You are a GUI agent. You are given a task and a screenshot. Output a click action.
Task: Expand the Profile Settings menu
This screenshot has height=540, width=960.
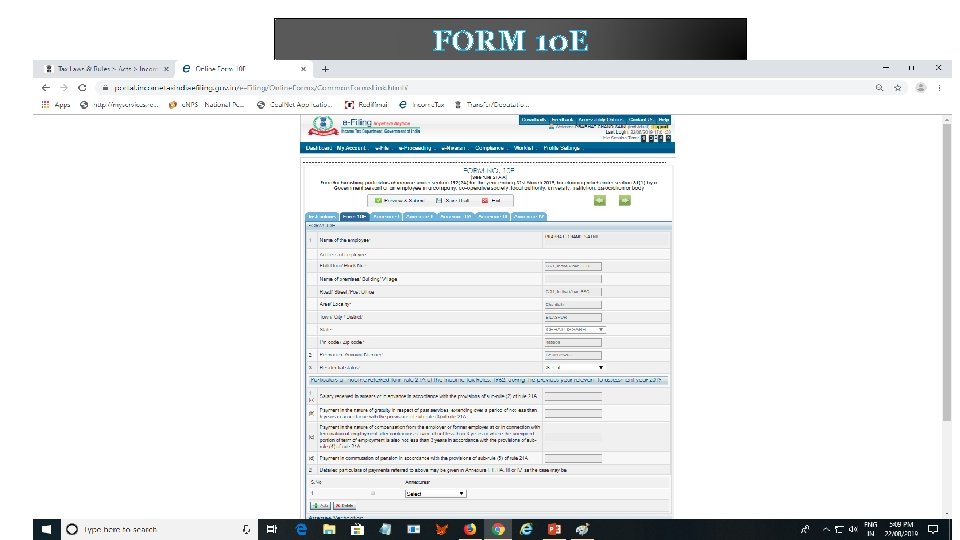pos(563,148)
